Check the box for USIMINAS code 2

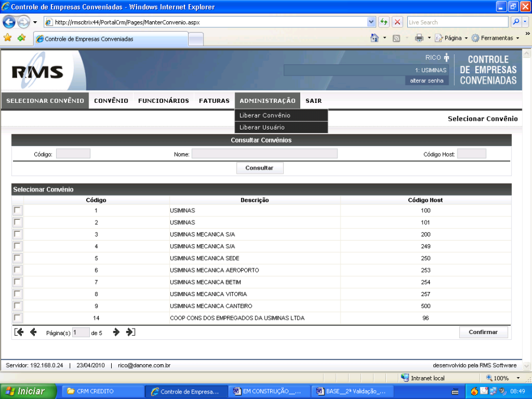(x=18, y=222)
